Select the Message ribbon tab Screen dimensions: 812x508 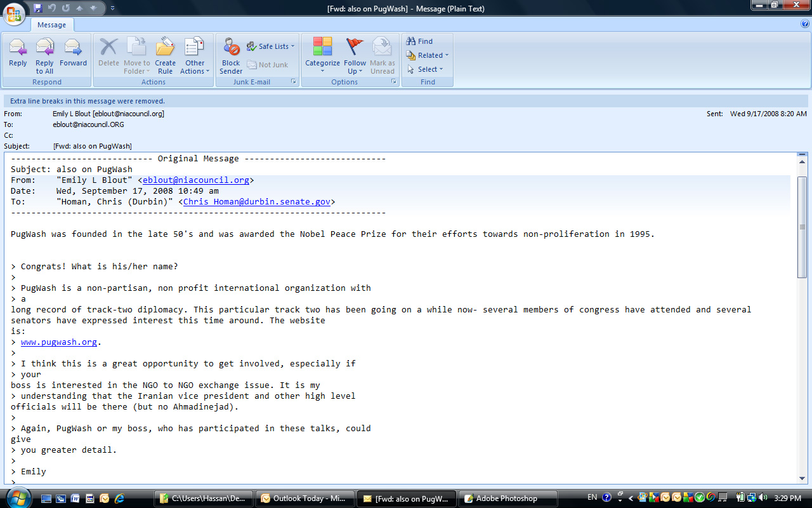point(51,25)
